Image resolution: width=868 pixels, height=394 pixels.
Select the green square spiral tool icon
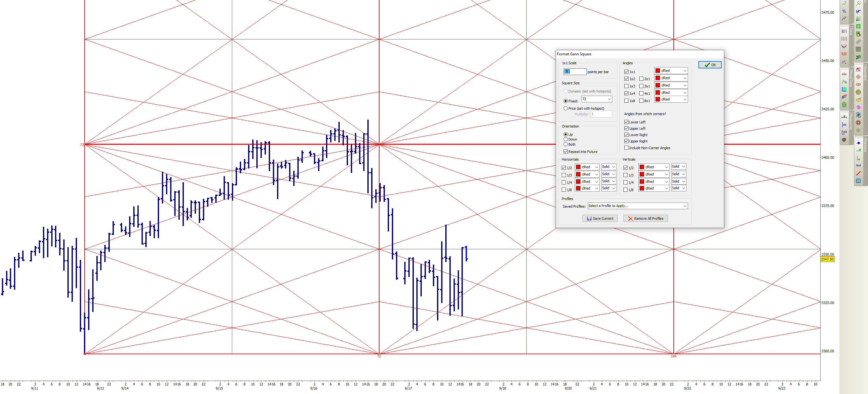tap(858, 49)
